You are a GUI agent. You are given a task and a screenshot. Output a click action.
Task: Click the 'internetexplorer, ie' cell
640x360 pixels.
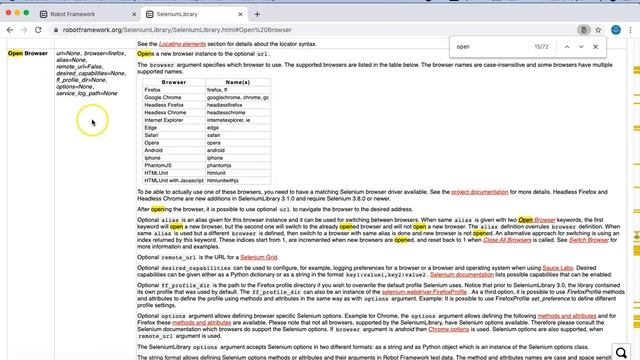(238, 120)
